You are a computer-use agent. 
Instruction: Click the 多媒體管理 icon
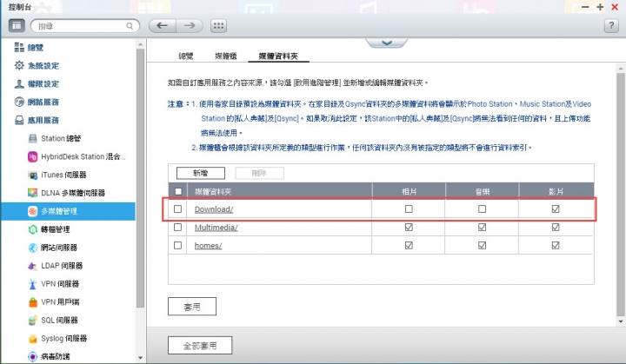point(33,211)
